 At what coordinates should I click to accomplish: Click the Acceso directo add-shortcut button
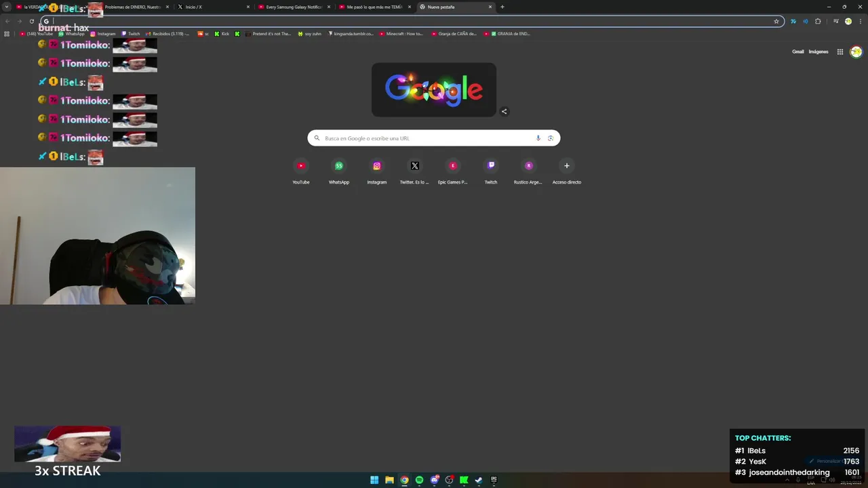point(567,171)
